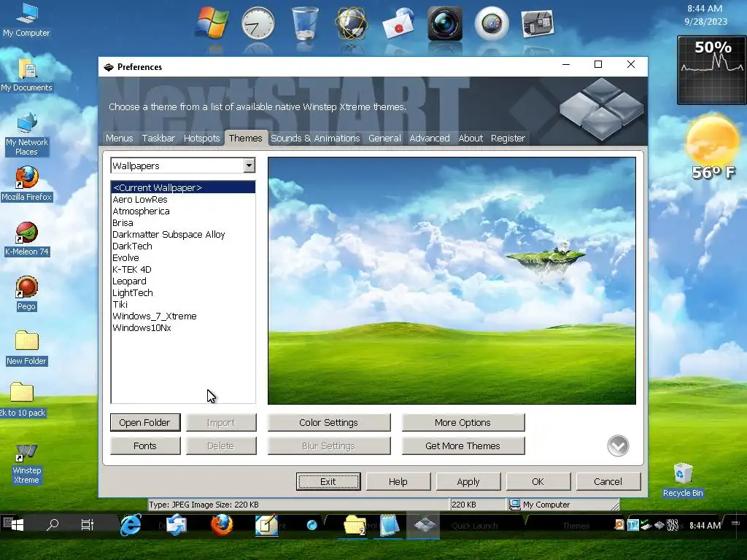The height and width of the screenshot is (560, 747).
Task: Click the Cancel button
Action: (608, 481)
